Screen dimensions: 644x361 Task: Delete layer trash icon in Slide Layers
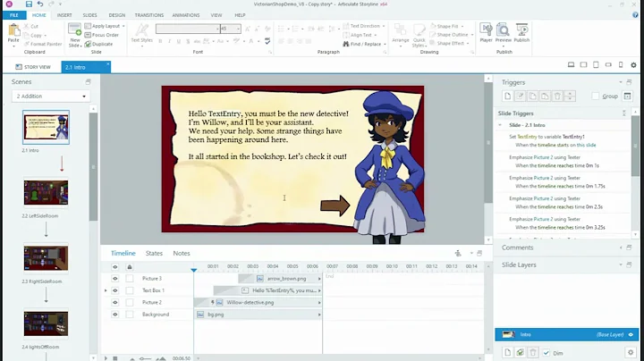coord(533,352)
